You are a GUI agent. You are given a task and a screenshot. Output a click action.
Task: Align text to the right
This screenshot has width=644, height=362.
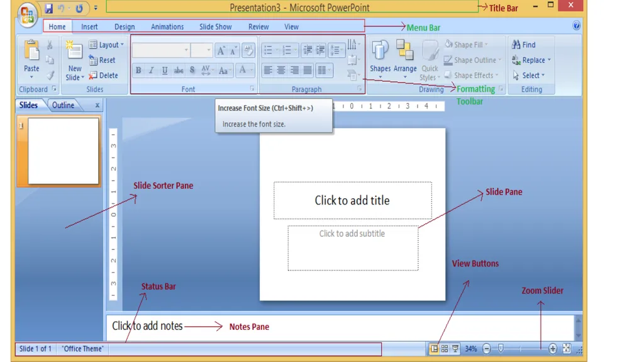[294, 71]
